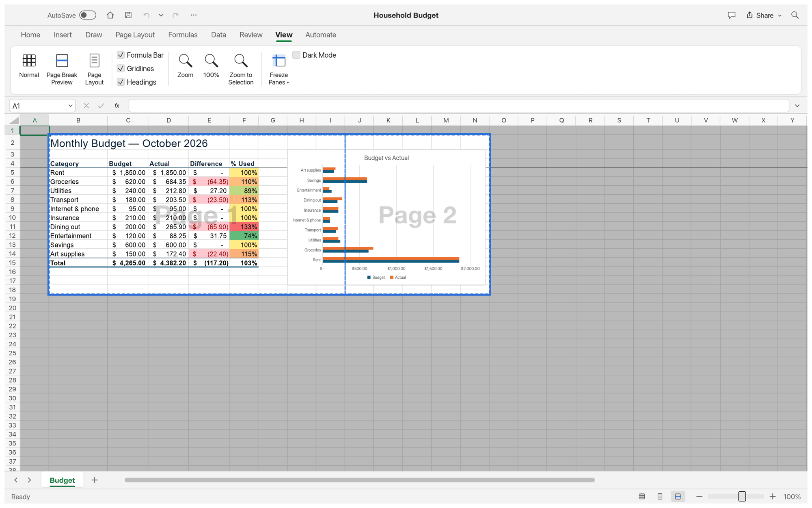Uncheck the Gridlines checkbox

coord(121,68)
